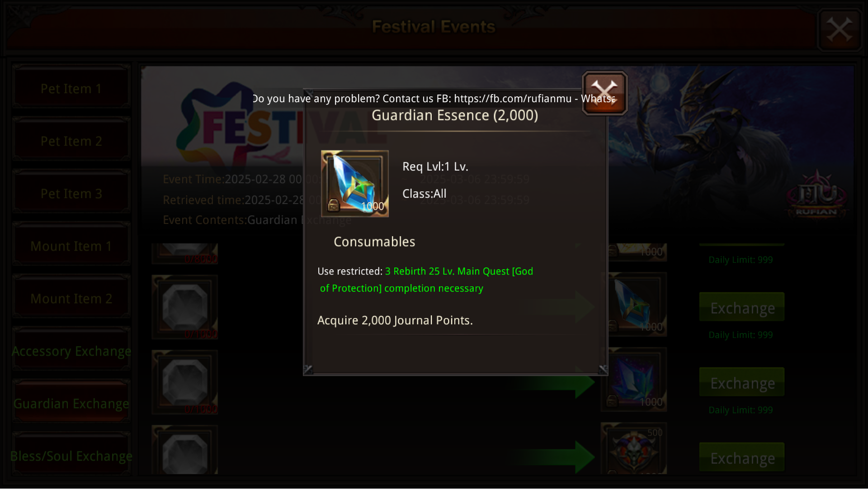Click the Guardian Essence crystal icon in popup
868x489 pixels.
[x=355, y=184]
